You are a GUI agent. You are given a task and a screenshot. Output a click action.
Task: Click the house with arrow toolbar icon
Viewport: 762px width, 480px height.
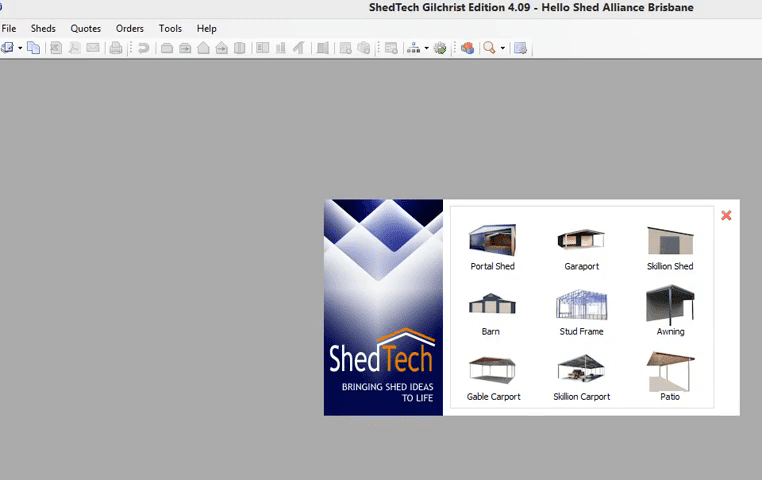click(222, 48)
